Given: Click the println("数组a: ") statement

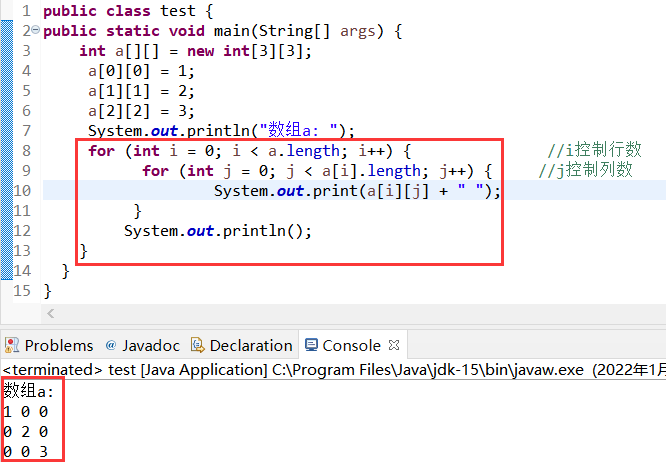Looking at the screenshot, I should 221,130.
